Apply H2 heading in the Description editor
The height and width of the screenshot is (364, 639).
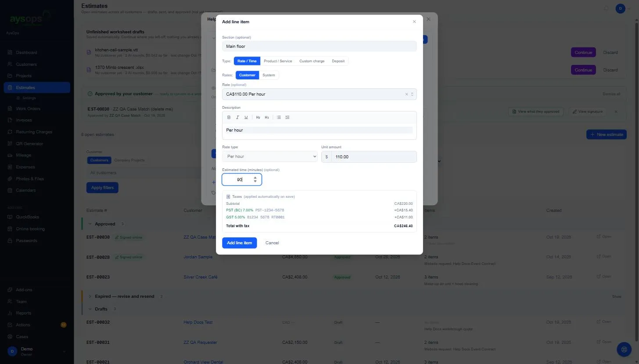pyautogui.click(x=258, y=118)
